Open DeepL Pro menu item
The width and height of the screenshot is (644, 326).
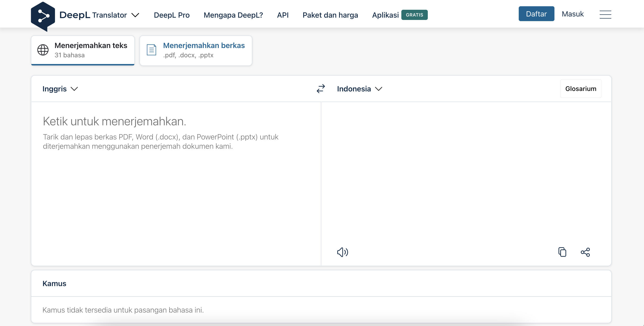171,15
